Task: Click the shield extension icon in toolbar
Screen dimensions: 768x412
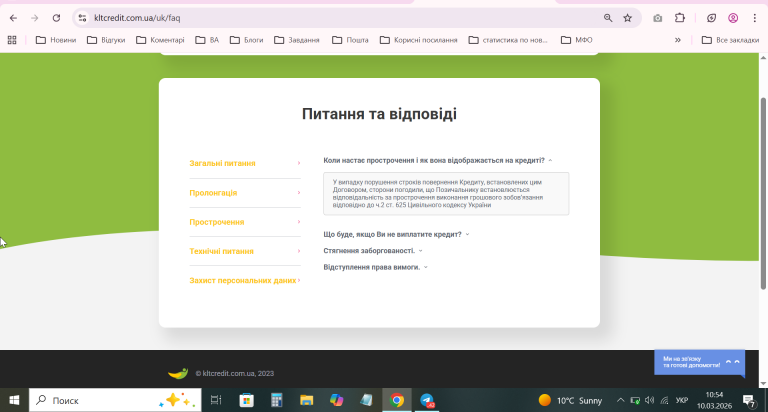Action: [711, 18]
